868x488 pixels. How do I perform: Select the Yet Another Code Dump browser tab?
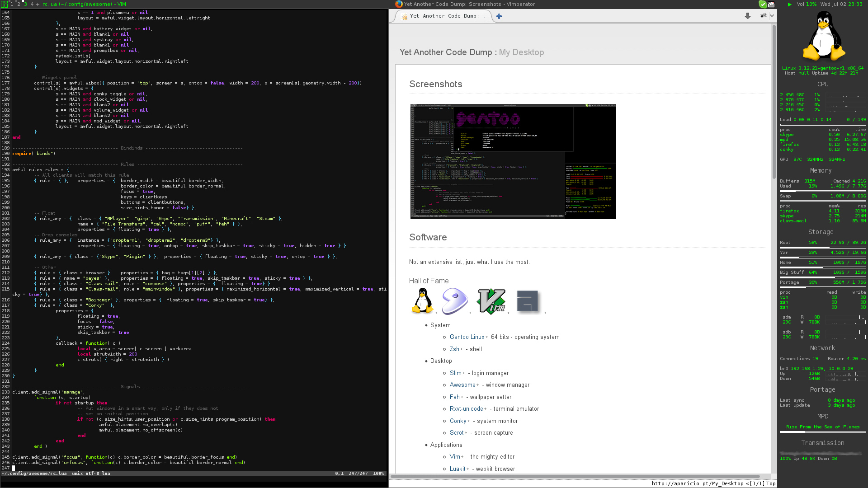pos(444,16)
